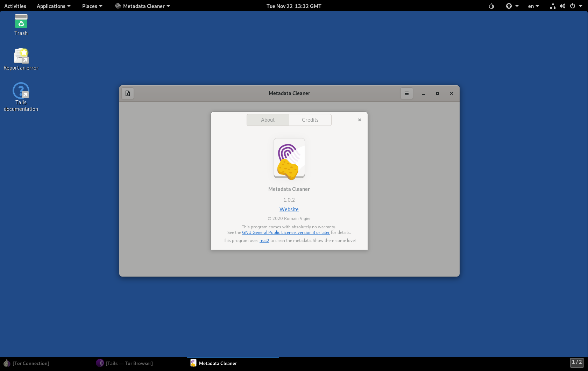Click the volume speaker icon in the top bar

pyautogui.click(x=562, y=6)
